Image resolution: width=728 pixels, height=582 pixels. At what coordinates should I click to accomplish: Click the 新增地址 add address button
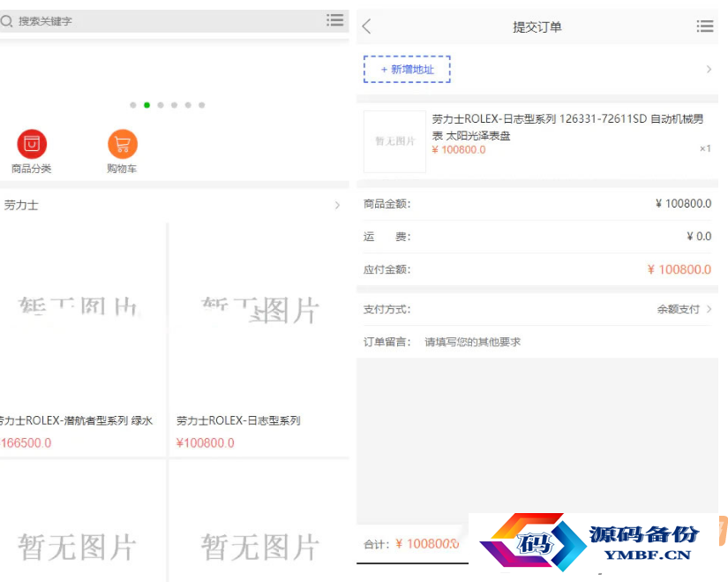pos(407,69)
